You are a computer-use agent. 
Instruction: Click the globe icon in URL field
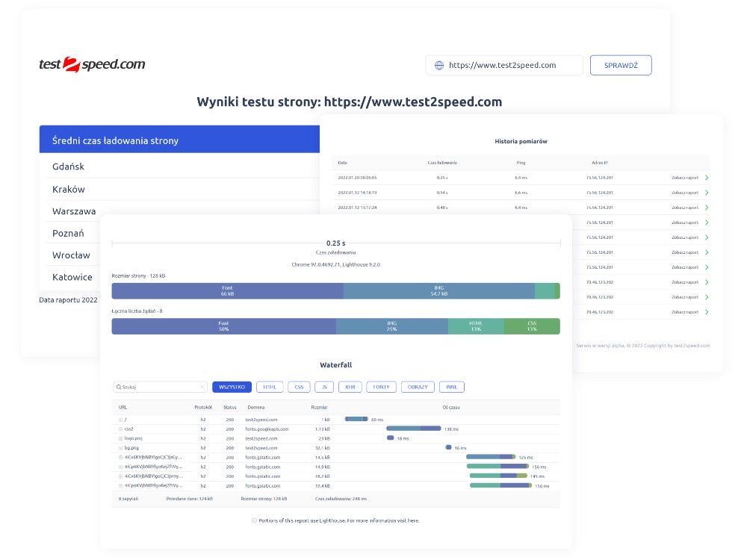pyautogui.click(x=439, y=65)
